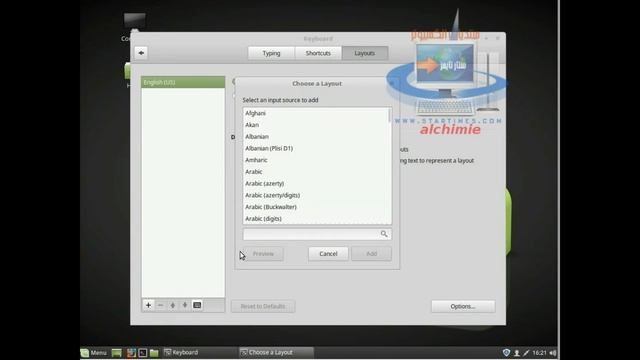Viewport: 640px width, 360px height.
Task: Click the network tray icon
Action: 526,353
